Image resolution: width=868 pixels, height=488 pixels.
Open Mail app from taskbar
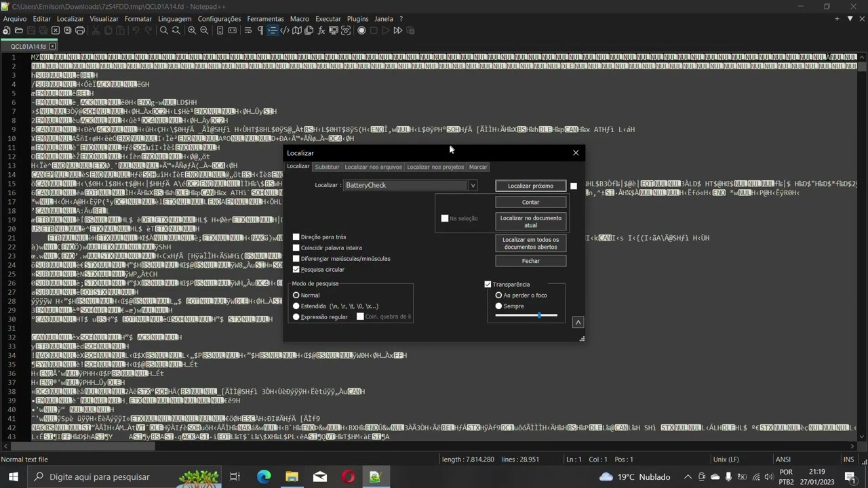point(320,476)
